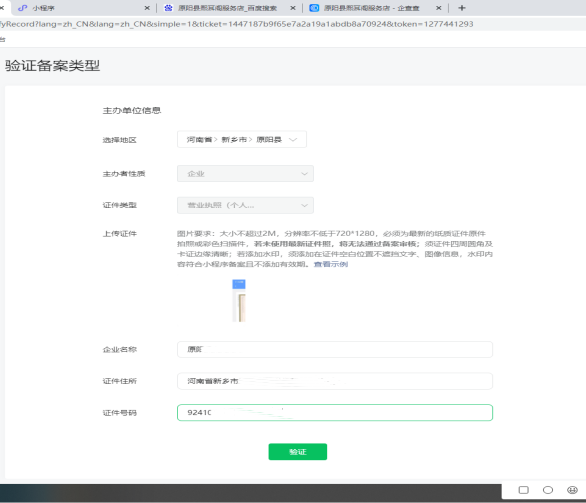Viewport: 586px width, 503px height.
Task: Click the 企业名称 label
Action: click(120, 350)
